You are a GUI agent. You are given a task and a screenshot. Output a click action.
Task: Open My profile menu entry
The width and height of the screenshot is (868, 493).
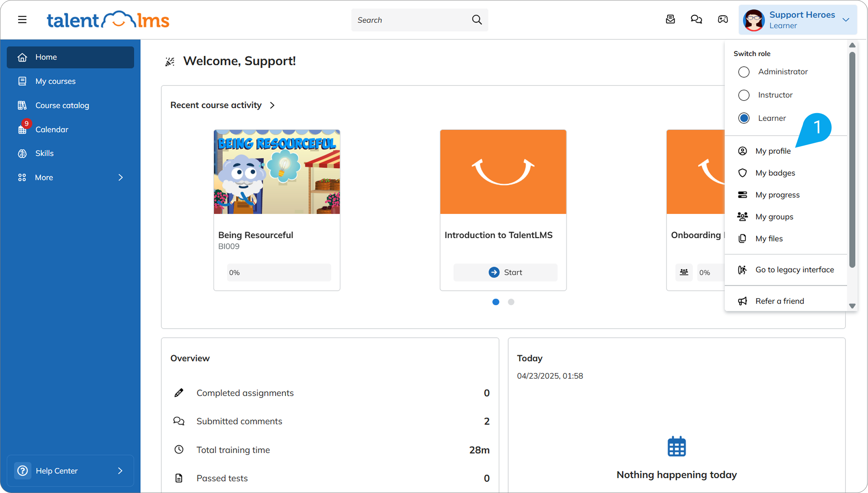pyautogui.click(x=786, y=151)
